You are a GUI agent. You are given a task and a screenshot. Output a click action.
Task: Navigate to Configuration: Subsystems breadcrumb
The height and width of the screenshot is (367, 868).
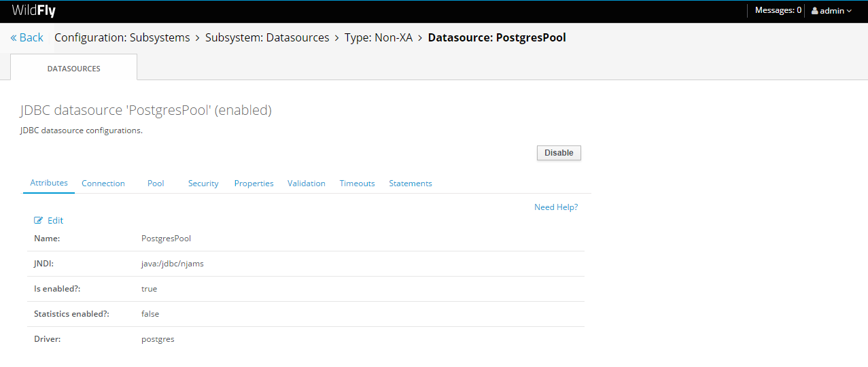[122, 37]
